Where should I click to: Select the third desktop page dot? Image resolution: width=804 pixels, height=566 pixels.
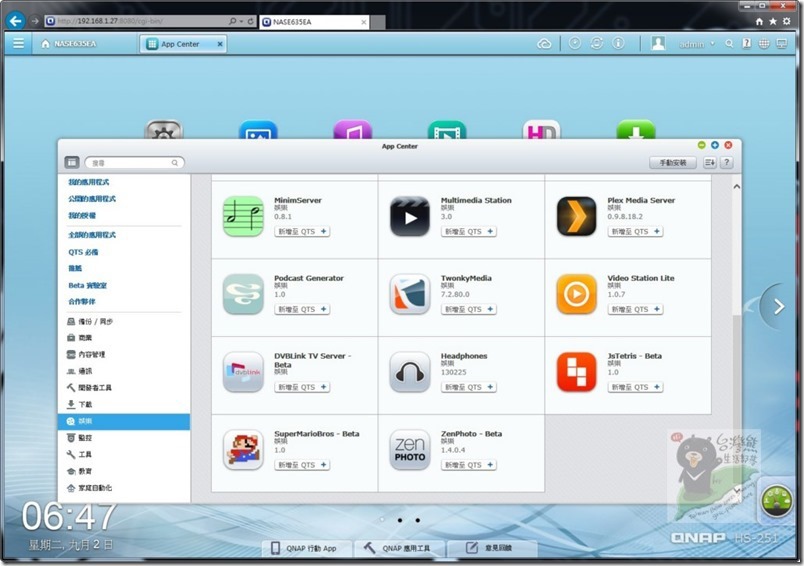pos(418,520)
